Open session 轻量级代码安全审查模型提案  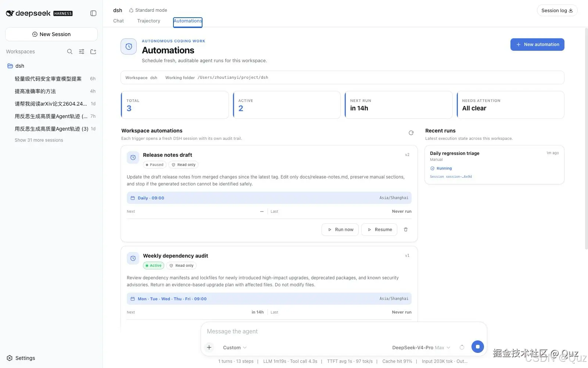pyautogui.click(x=51, y=79)
